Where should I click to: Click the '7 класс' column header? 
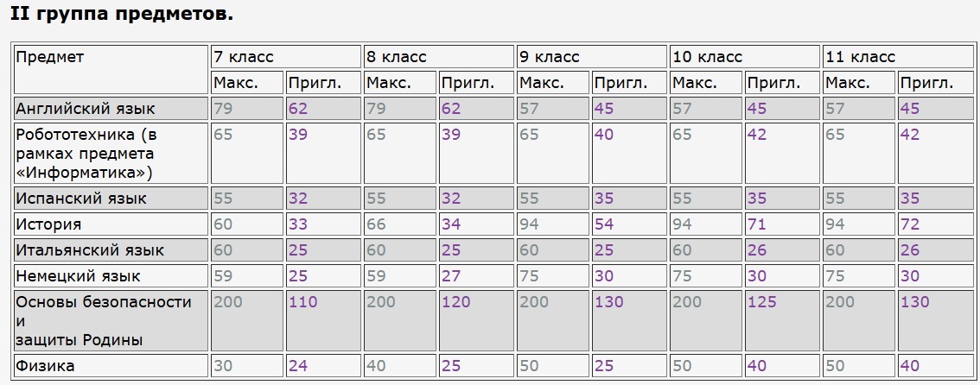(244, 57)
